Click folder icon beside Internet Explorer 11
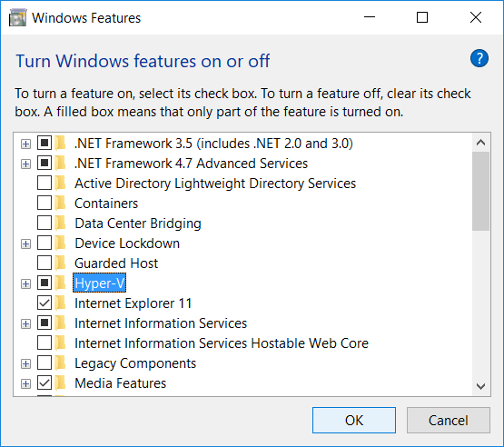This screenshot has width=504, height=447. click(60, 303)
